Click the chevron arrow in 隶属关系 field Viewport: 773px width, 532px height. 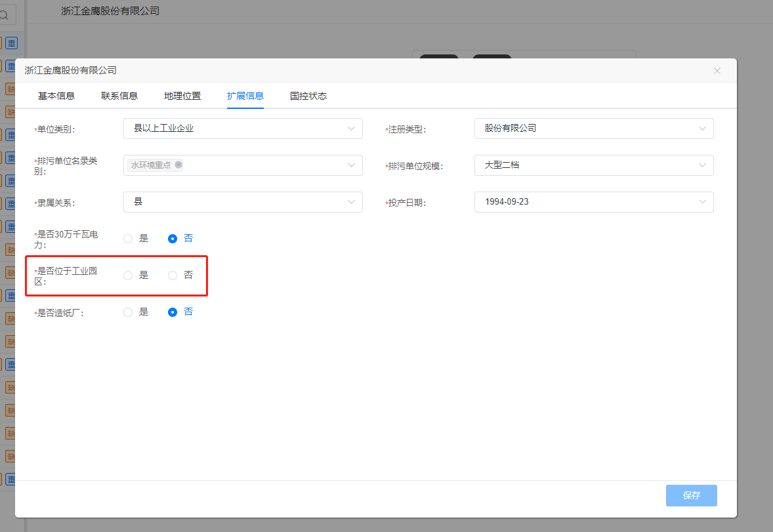coord(351,202)
